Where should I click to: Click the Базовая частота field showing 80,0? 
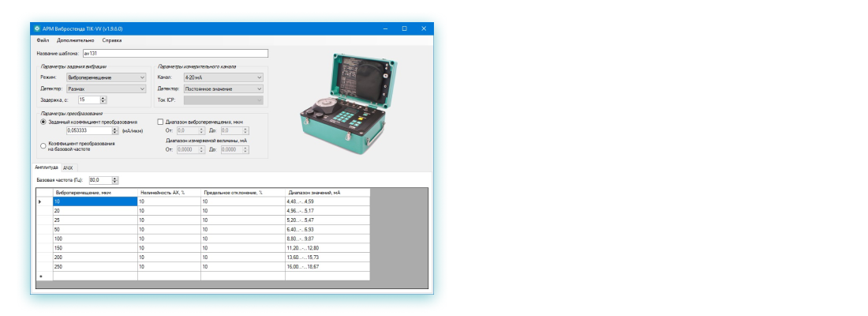click(100, 180)
